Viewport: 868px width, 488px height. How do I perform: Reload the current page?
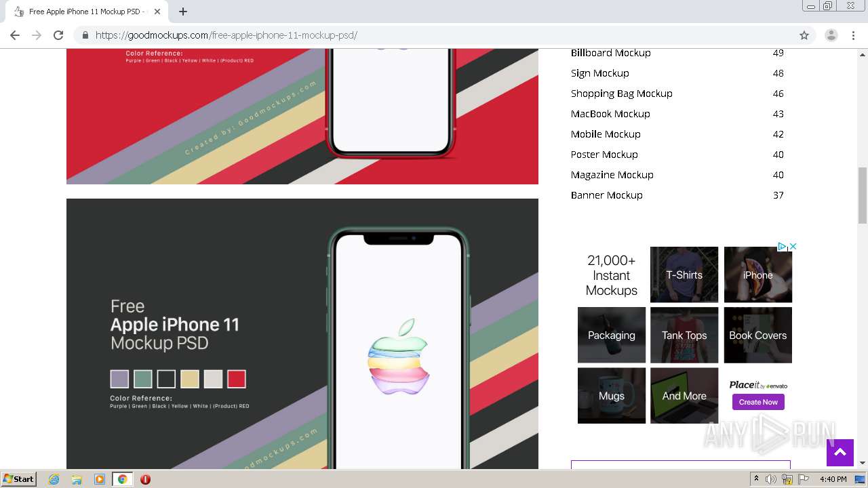click(x=58, y=35)
